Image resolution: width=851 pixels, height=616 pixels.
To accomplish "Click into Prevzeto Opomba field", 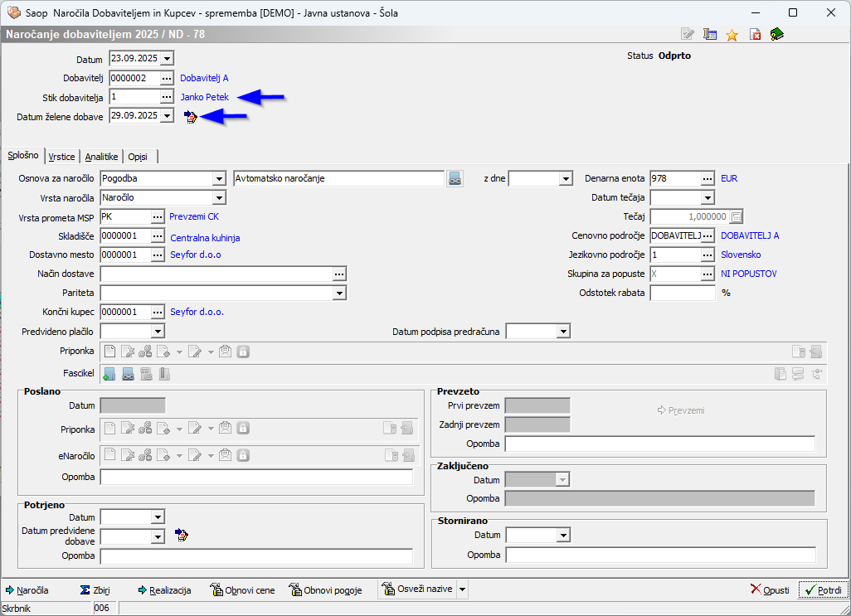I will tap(660, 444).
